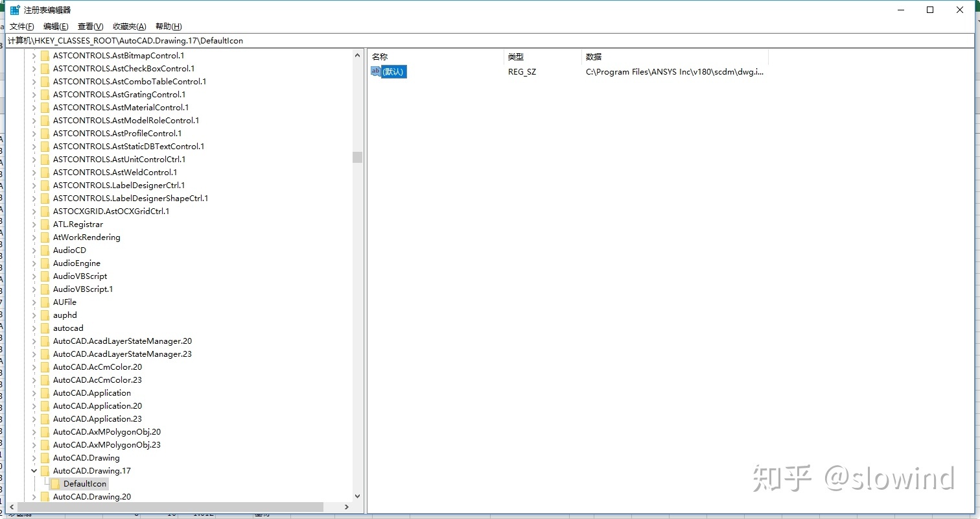Expand ASTCONTROLS.AstCheckBoxControl.1 key
The width and height of the screenshot is (980, 519).
34,69
